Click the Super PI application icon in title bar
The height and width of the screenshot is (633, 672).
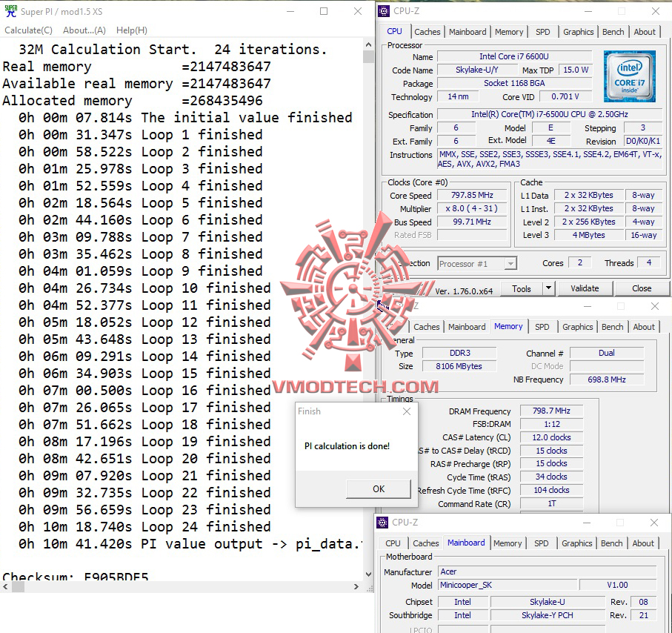10,11
